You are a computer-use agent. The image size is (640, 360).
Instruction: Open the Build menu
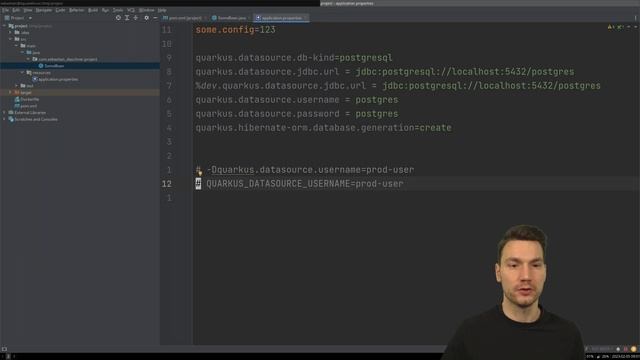click(93, 10)
